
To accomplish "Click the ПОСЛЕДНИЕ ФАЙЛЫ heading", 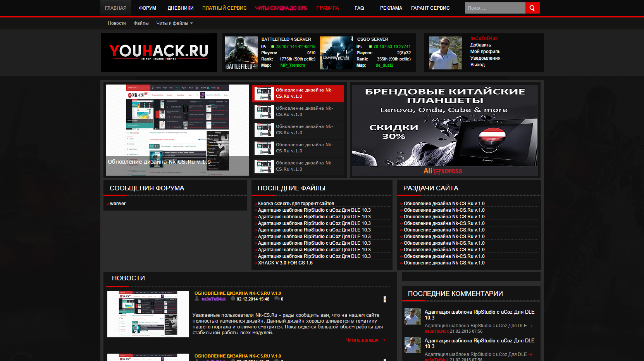I will 291,188.
